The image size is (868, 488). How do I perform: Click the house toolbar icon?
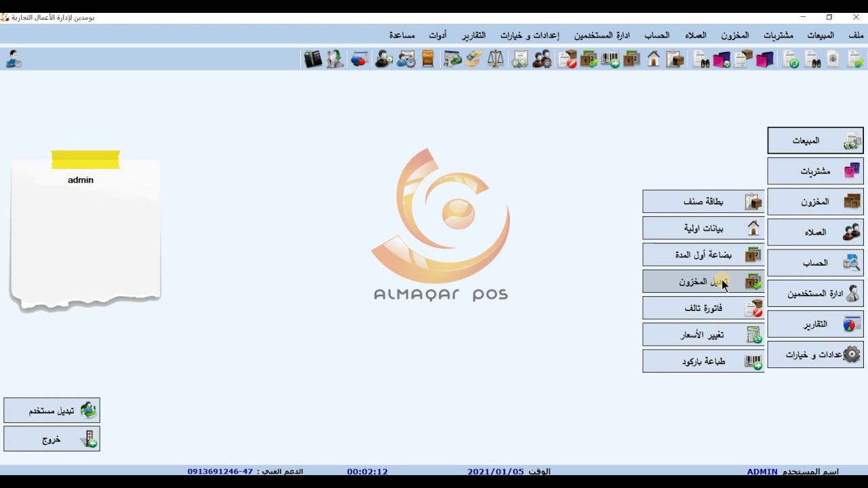coord(654,60)
